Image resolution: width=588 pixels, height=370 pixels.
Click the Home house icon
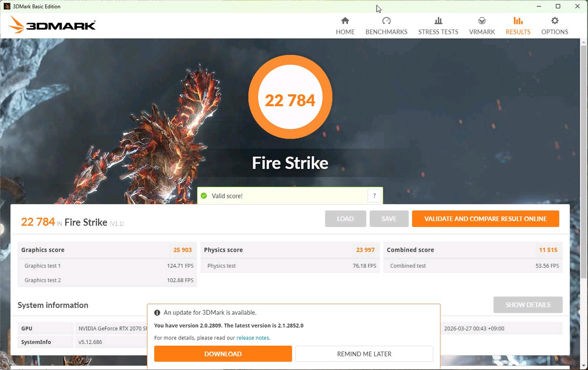345,21
